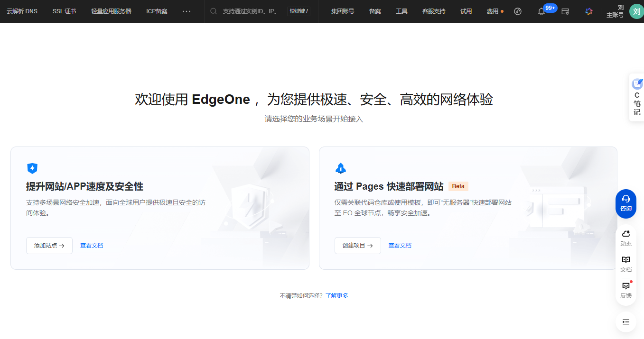Open the 刘 主账号 account menu

[x=615, y=11]
